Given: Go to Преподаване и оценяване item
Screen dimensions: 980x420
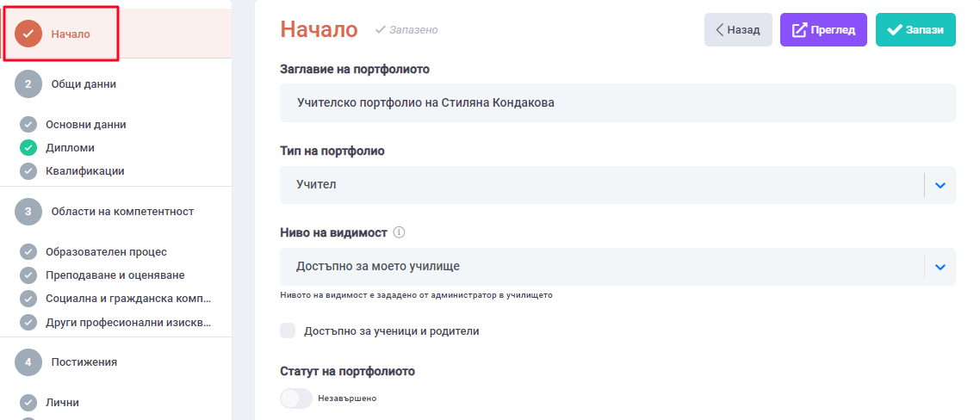Looking at the screenshot, I should point(115,275).
